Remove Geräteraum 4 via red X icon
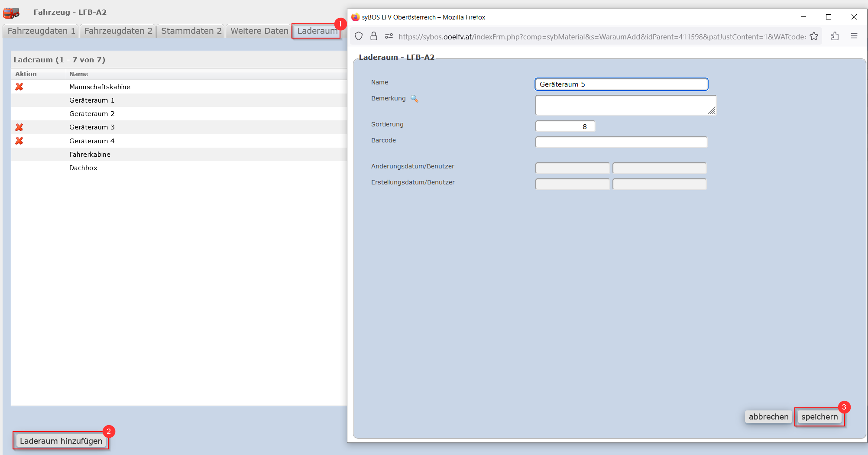The height and width of the screenshot is (455, 868). 19,141
